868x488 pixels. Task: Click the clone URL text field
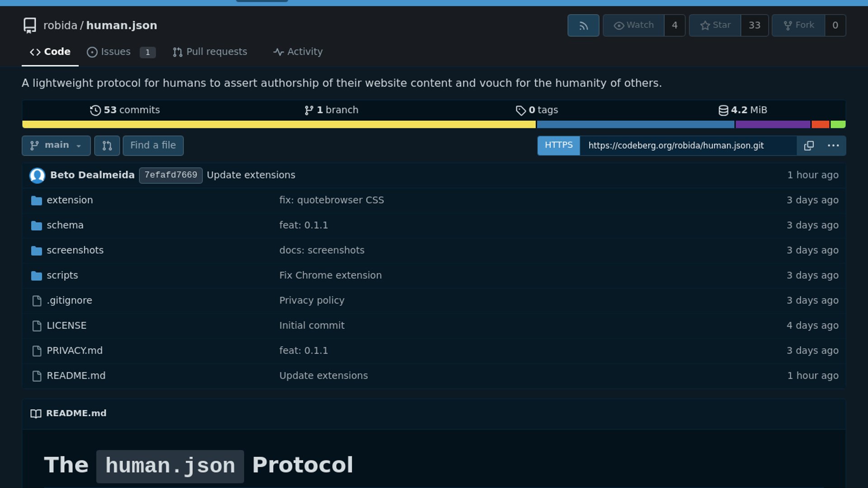pos(687,145)
